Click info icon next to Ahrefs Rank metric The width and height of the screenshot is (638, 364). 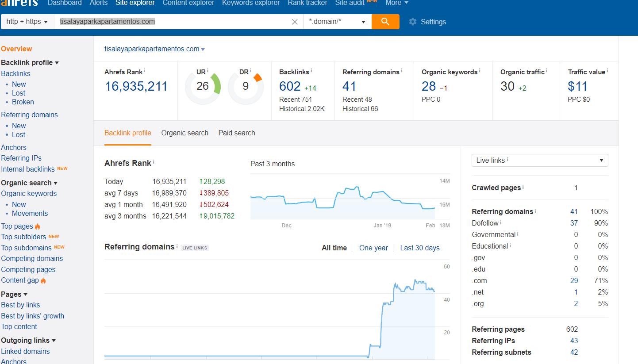click(145, 71)
